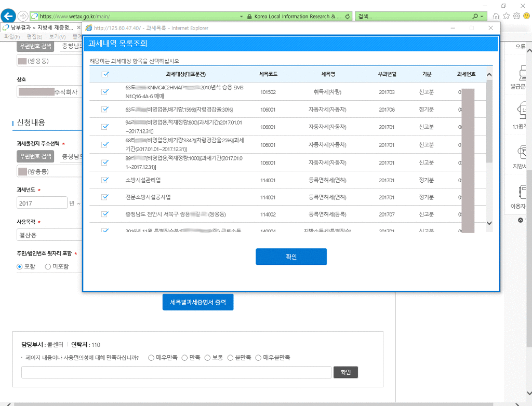Open the address bar URL dropdown arrow
The image size is (532, 406).
click(241, 16)
